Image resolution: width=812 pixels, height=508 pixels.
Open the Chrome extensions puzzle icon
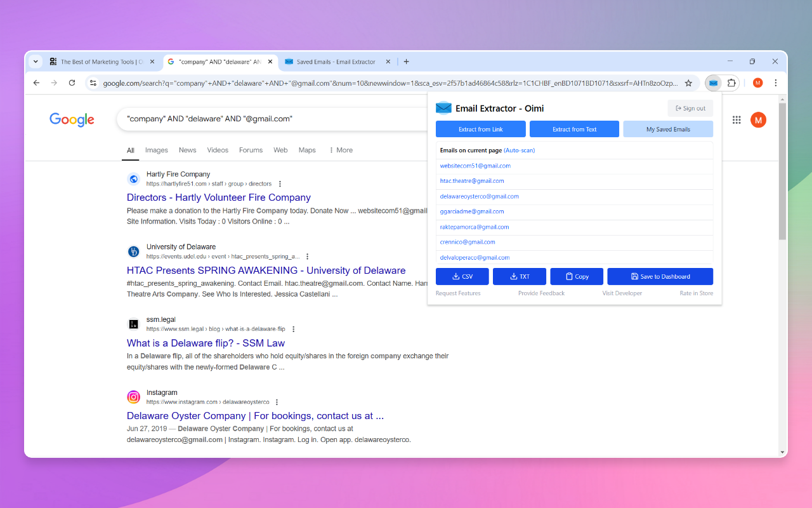point(731,83)
